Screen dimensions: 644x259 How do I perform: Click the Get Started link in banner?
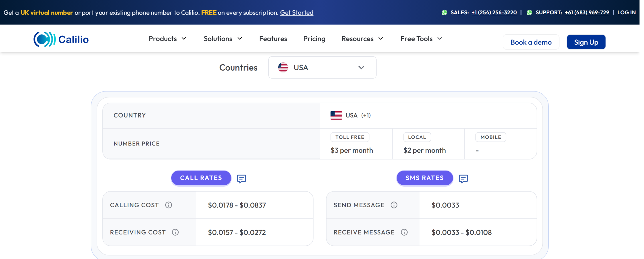coord(297,13)
